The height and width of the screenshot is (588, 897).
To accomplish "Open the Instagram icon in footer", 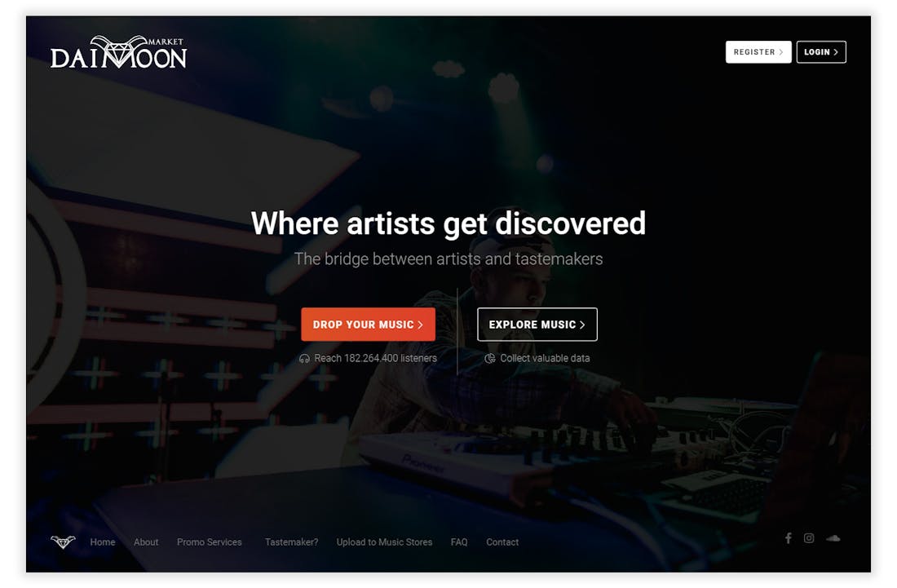I will [x=809, y=538].
